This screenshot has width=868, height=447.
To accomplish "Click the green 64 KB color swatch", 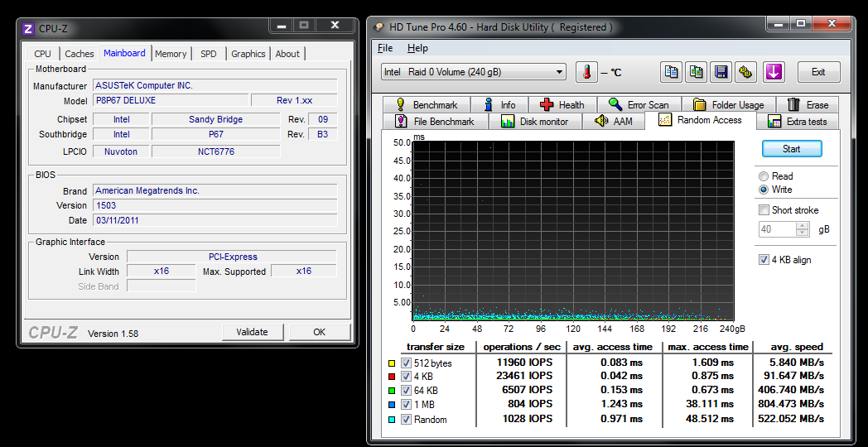I will tap(392, 391).
